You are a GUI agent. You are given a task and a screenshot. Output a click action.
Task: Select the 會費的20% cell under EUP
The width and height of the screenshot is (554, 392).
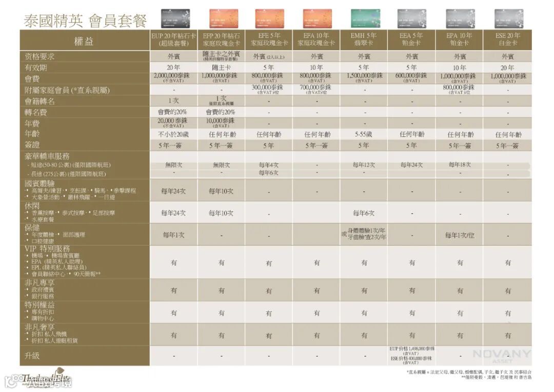pos(173,112)
